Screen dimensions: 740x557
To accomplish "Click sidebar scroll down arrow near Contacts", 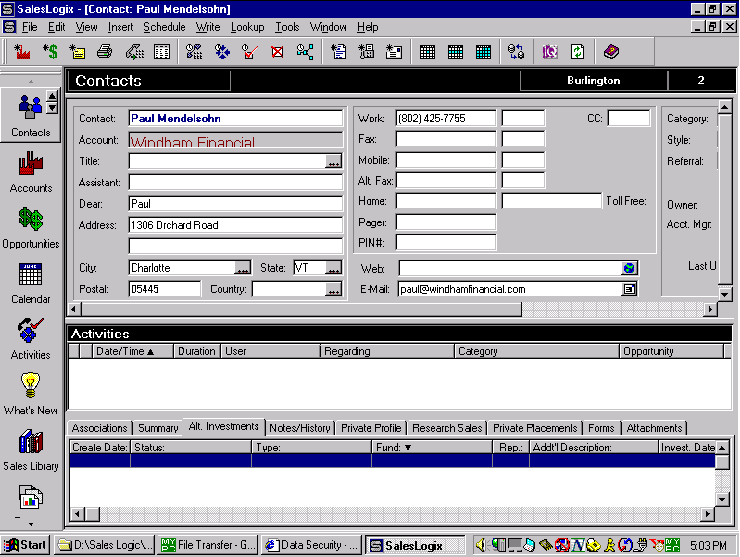I will tap(52, 108).
